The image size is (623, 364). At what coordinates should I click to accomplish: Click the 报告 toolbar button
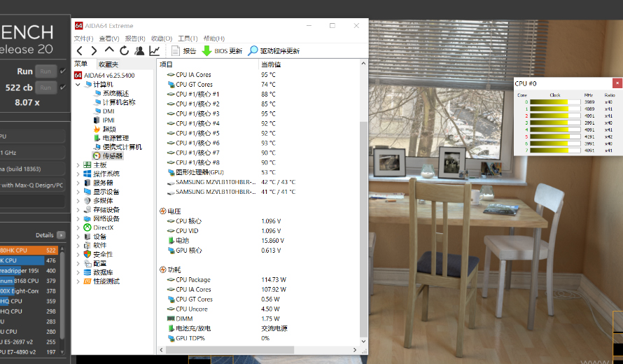[x=184, y=51]
